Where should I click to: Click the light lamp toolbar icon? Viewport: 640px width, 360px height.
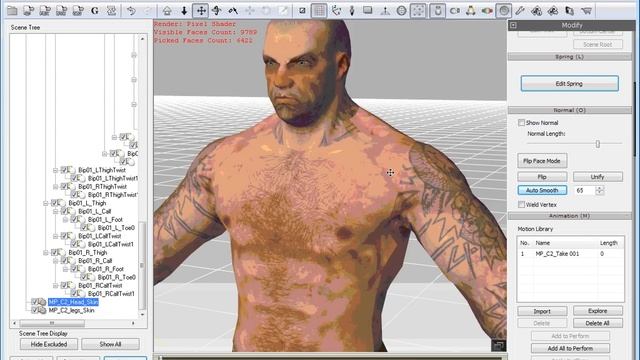(x=471, y=11)
